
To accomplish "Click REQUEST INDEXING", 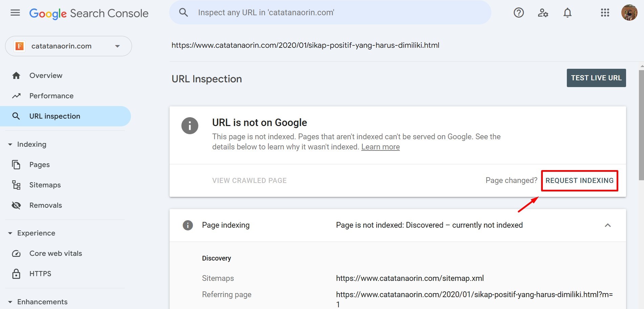I will point(579,181).
